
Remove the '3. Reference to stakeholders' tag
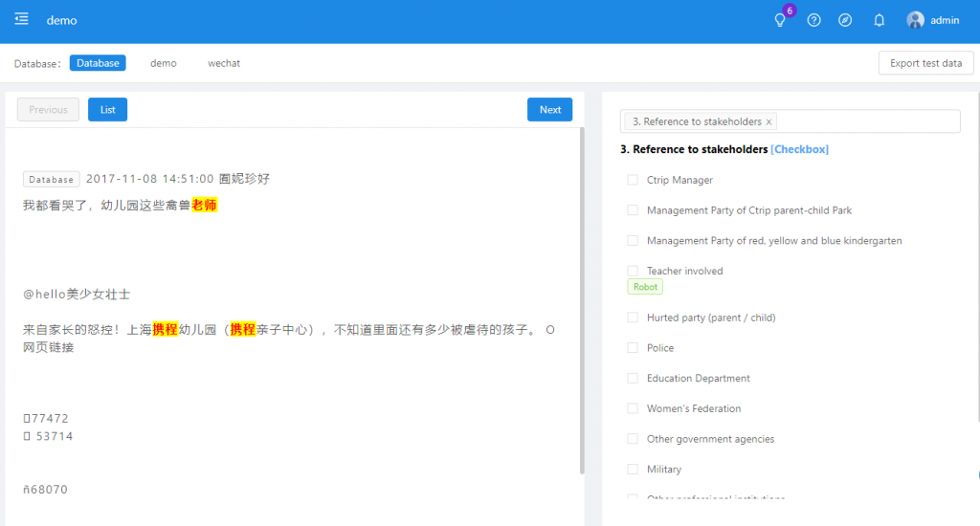click(x=768, y=122)
